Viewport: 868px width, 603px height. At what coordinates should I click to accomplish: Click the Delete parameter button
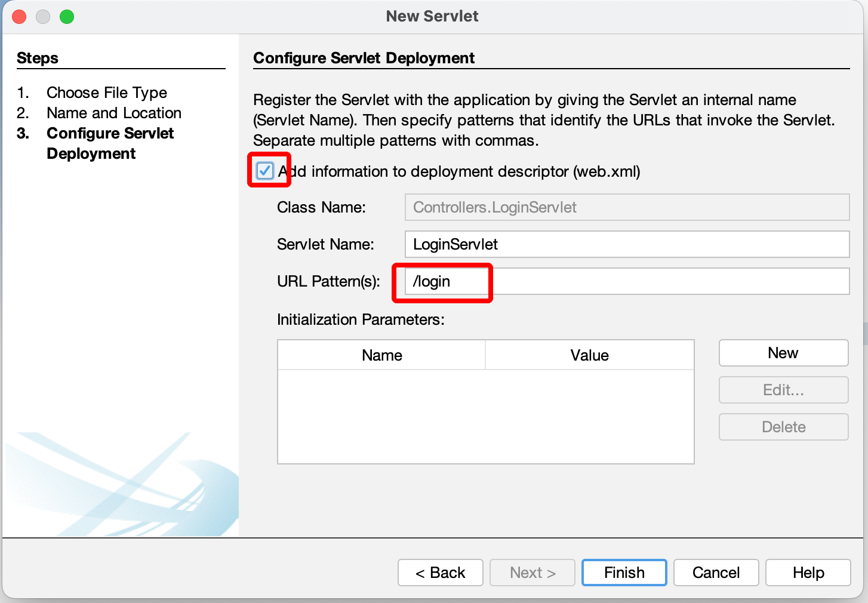783,427
